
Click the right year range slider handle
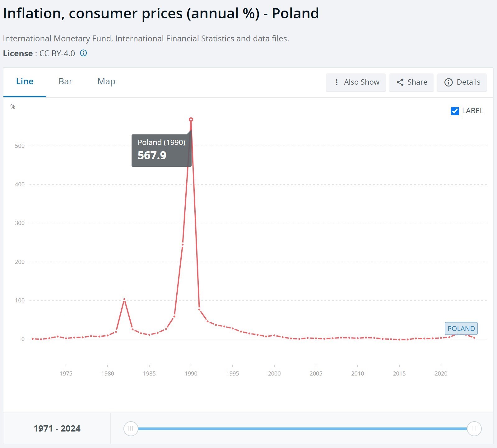tap(474, 428)
